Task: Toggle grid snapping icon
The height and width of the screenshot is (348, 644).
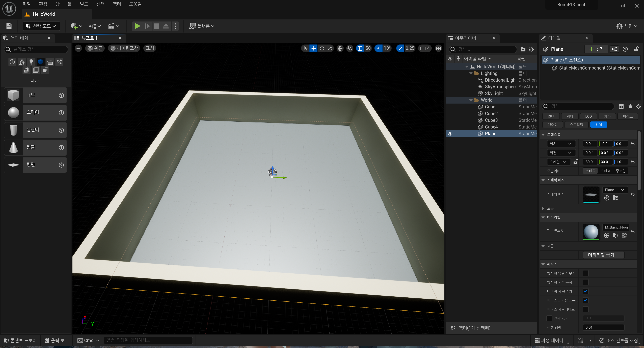Action: click(360, 48)
